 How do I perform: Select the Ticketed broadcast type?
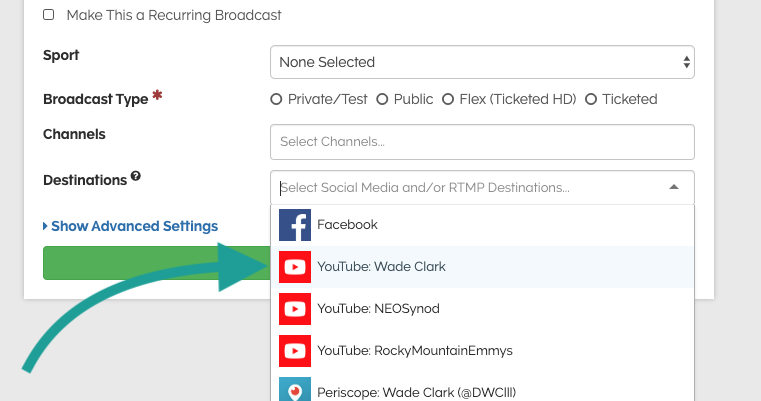(591, 99)
